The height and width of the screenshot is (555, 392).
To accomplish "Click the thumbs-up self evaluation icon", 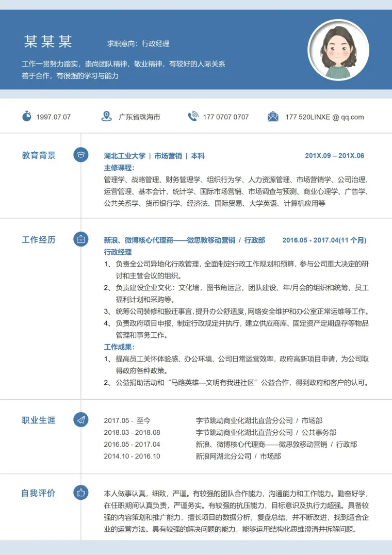I will [x=80, y=493].
